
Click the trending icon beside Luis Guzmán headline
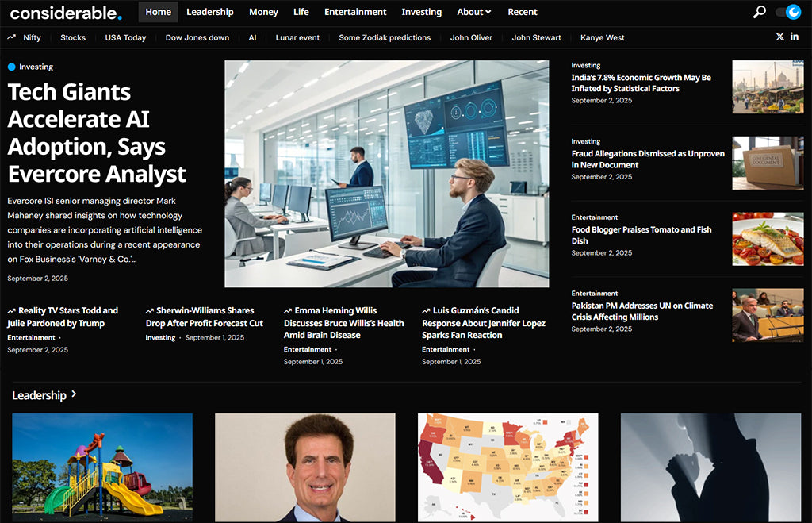tap(426, 311)
